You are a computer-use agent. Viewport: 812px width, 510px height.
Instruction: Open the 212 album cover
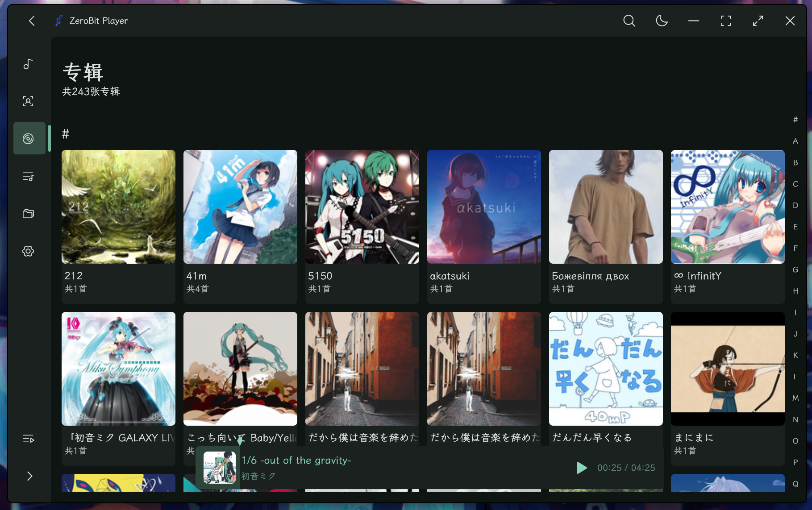[x=118, y=207]
